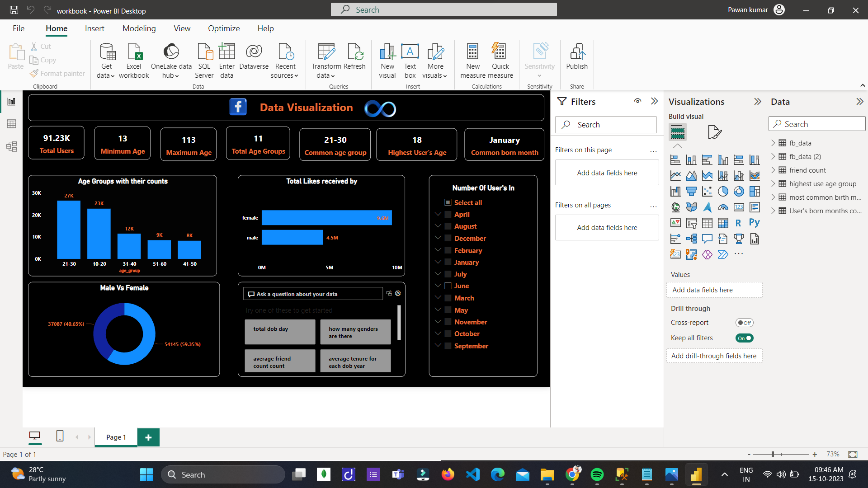Click 'total dob day' Q&A suggestion

click(x=280, y=332)
